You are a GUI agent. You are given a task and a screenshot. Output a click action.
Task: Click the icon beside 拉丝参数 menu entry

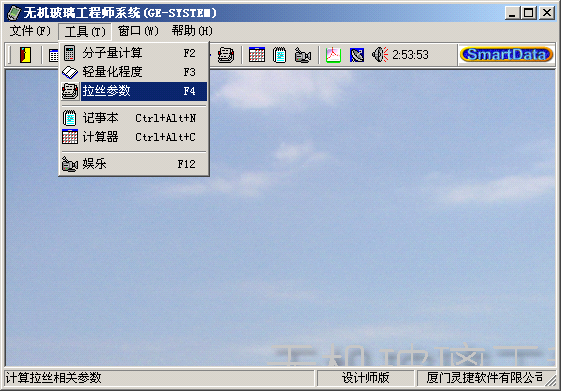point(70,91)
